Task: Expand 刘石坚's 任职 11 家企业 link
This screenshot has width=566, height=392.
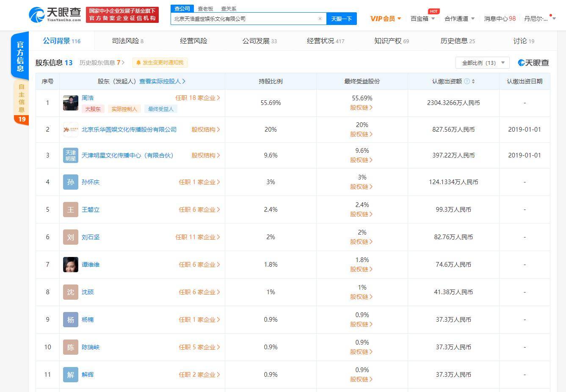Action: (x=198, y=237)
